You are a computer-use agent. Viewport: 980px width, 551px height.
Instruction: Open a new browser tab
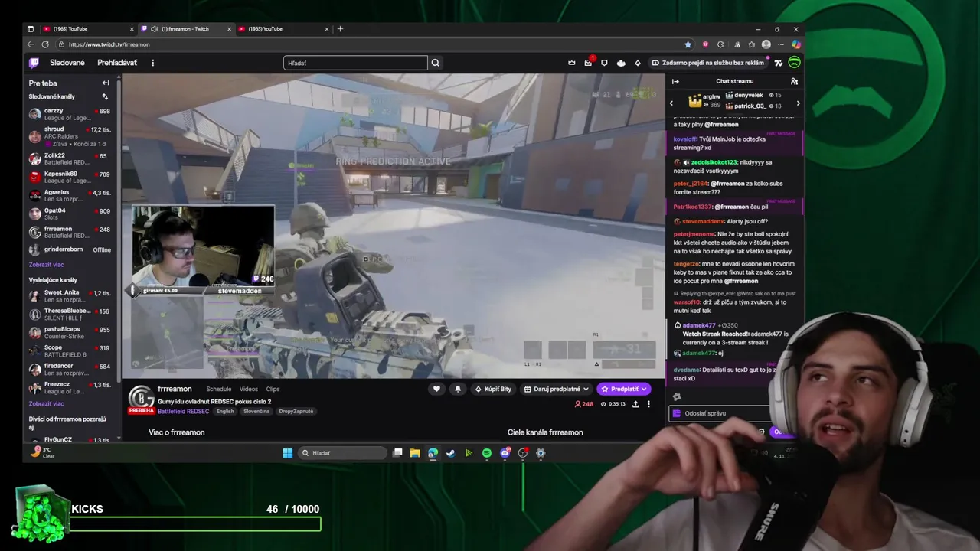coord(340,29)
